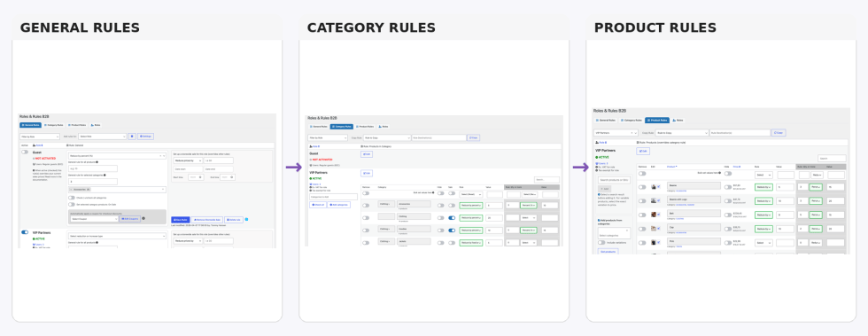
Task: Click Copy button in Category Rules
Action: point(473,137)
